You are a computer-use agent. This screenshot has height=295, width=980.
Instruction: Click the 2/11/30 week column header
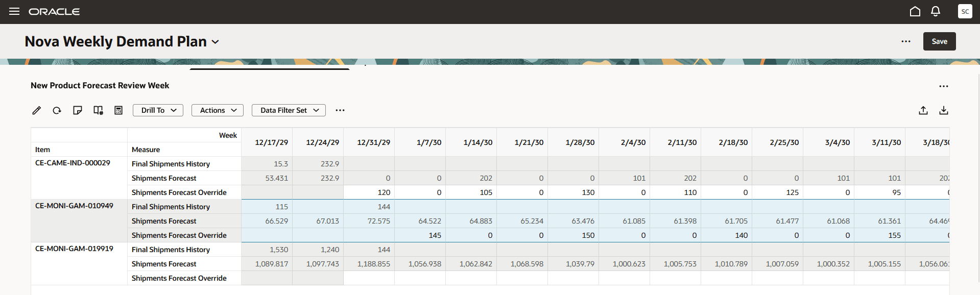pos(676,142)
